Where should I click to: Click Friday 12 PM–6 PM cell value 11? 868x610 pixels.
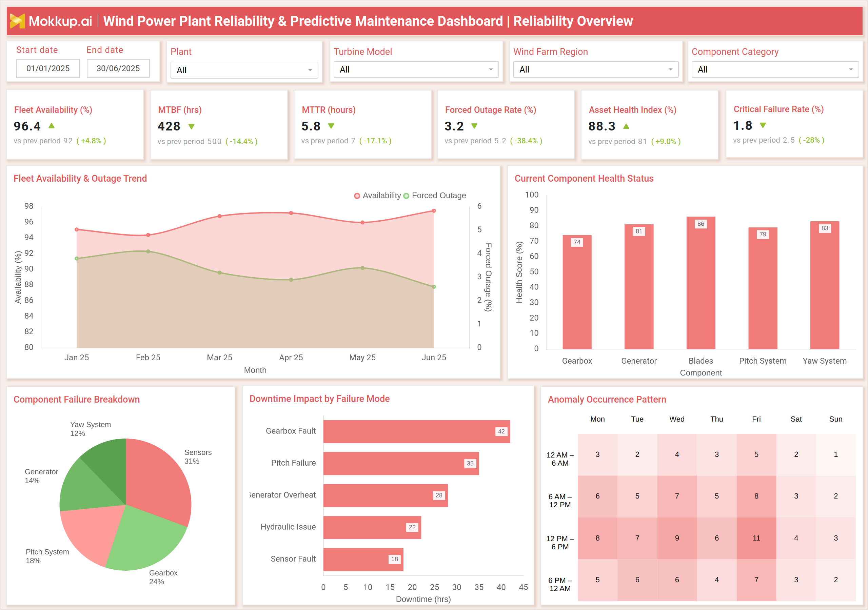pos(756,538)
